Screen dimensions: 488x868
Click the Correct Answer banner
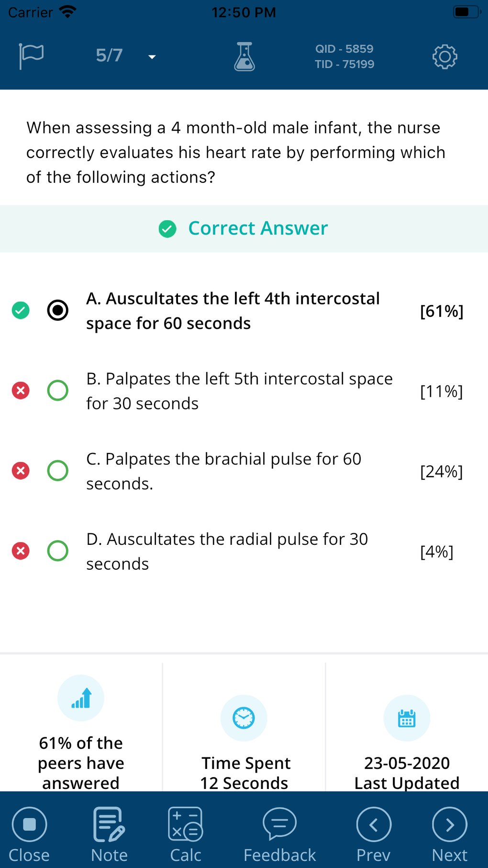[x=244, y=228]
